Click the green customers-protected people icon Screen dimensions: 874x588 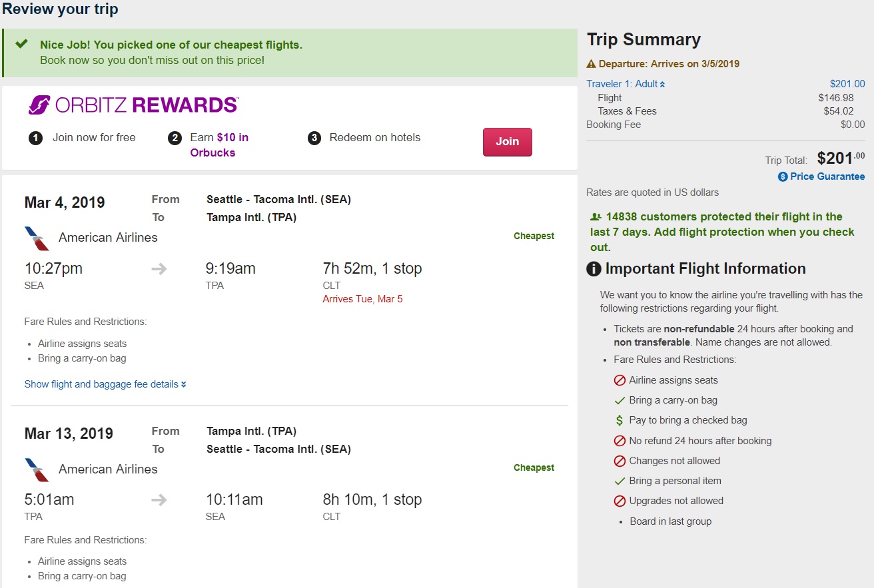[x=596, y=217]
